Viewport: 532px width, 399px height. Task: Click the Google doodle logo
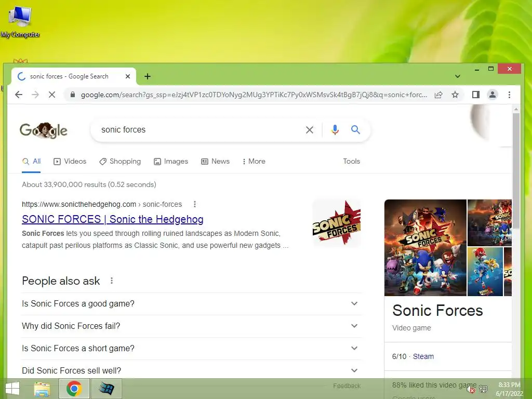pos(44,130)
